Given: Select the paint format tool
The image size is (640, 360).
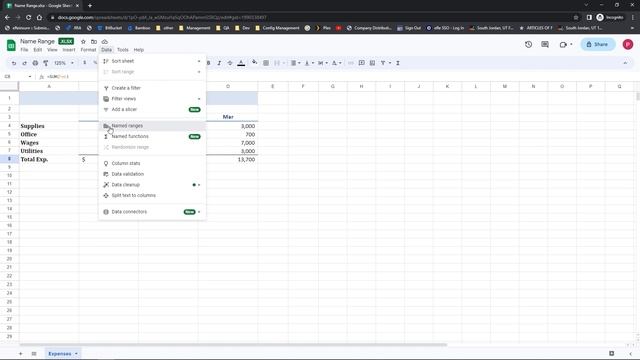Looking at the screenshot, I should [x=46, y=63].
